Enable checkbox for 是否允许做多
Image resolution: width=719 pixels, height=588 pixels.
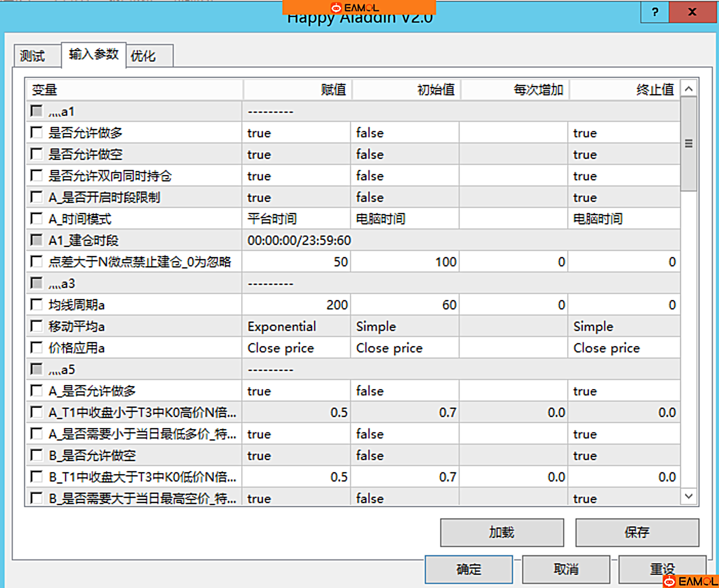[x=36, y=133]
